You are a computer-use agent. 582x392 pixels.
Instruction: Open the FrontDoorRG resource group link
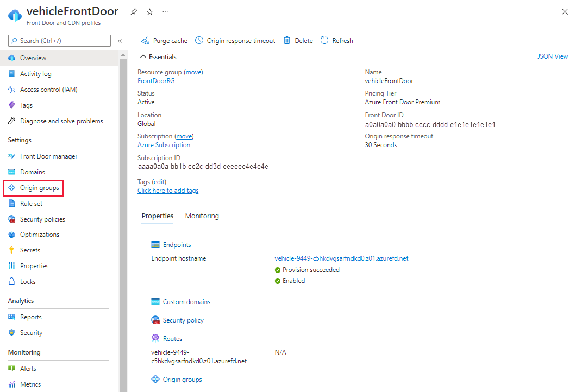point(156,81)
